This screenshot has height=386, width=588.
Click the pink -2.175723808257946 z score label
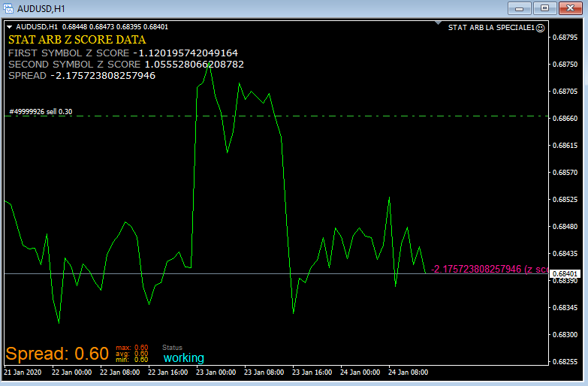489,269
